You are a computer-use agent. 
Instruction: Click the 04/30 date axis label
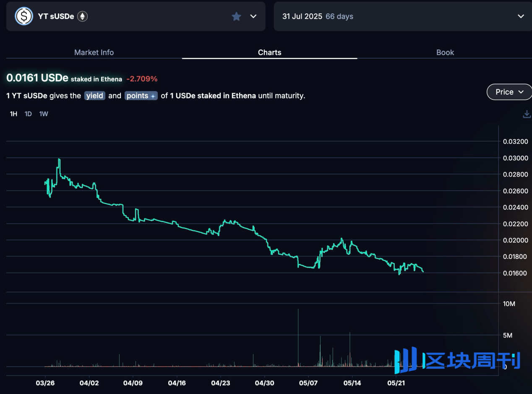[x=265, y=383]
